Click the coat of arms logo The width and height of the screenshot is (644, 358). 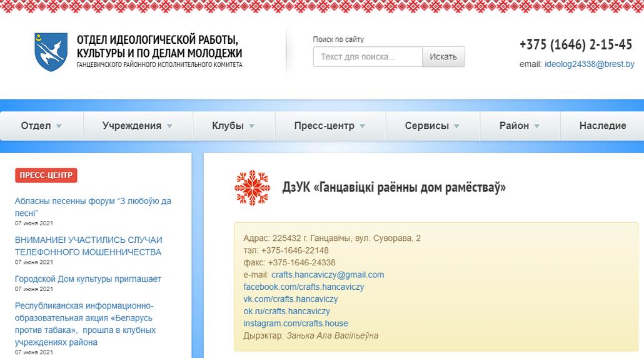point(51,52)
